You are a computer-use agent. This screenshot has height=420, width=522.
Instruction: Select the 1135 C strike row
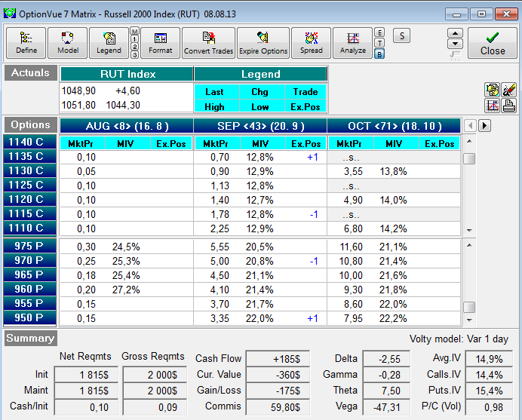[x=30, y=156]
